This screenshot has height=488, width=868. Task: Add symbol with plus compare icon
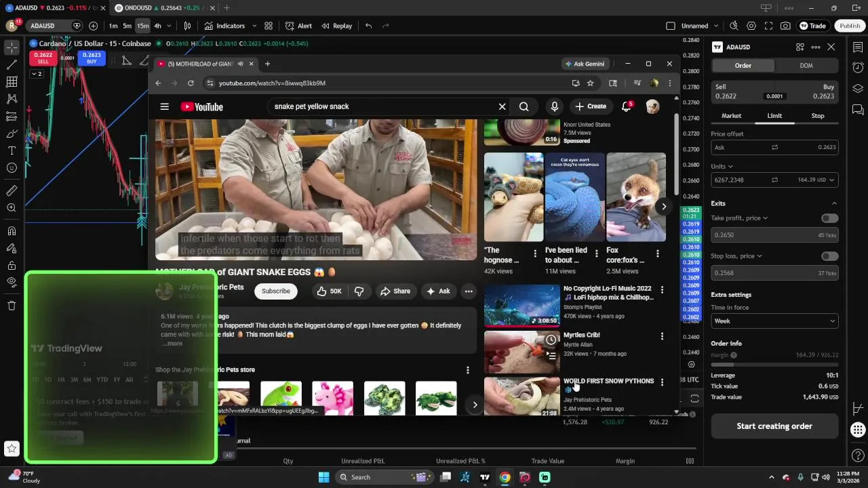coord(93,26)
